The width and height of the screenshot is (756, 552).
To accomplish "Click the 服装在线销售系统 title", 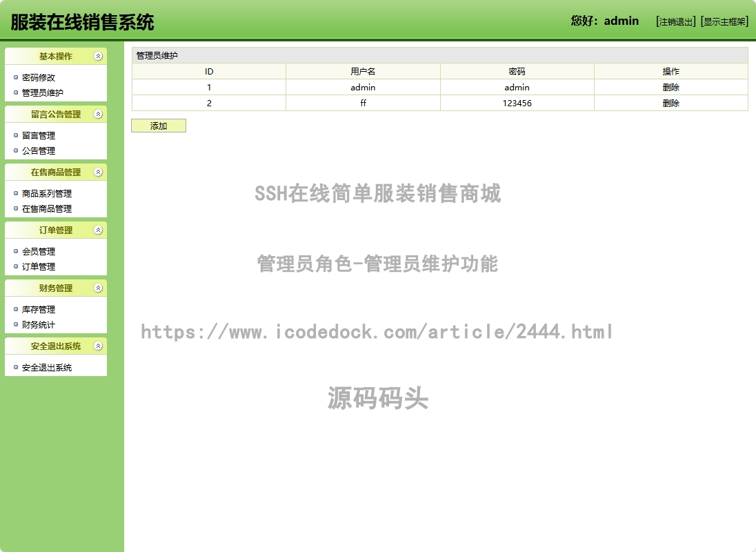I will tap(83, 22).
